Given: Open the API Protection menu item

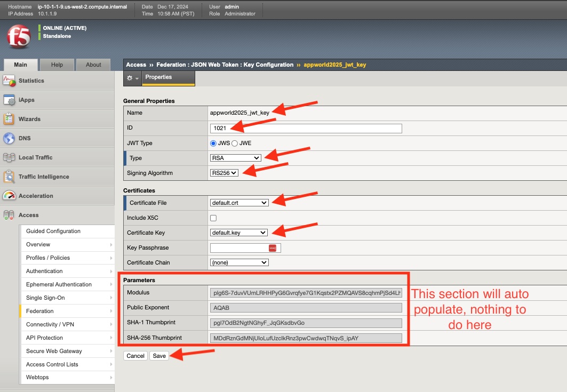Looking at the screenshot, I should pos(67,338).
